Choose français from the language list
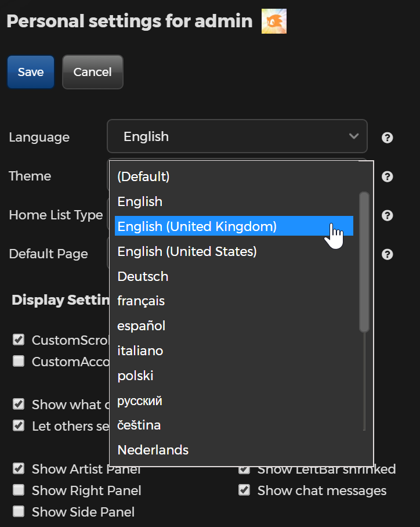Screen dimensions: 420x527 tap(141, 301)
